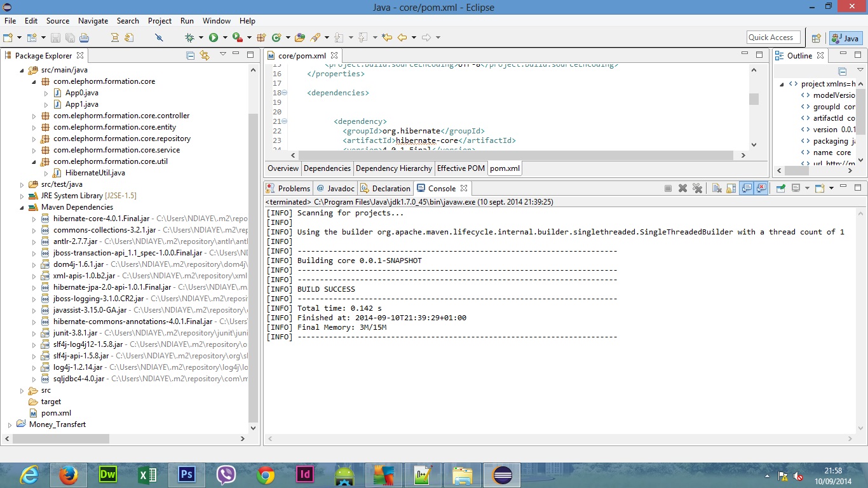Click the Save All toolbar icon
This screenshot has width=868, height=488.
click(x=70, y=37)
